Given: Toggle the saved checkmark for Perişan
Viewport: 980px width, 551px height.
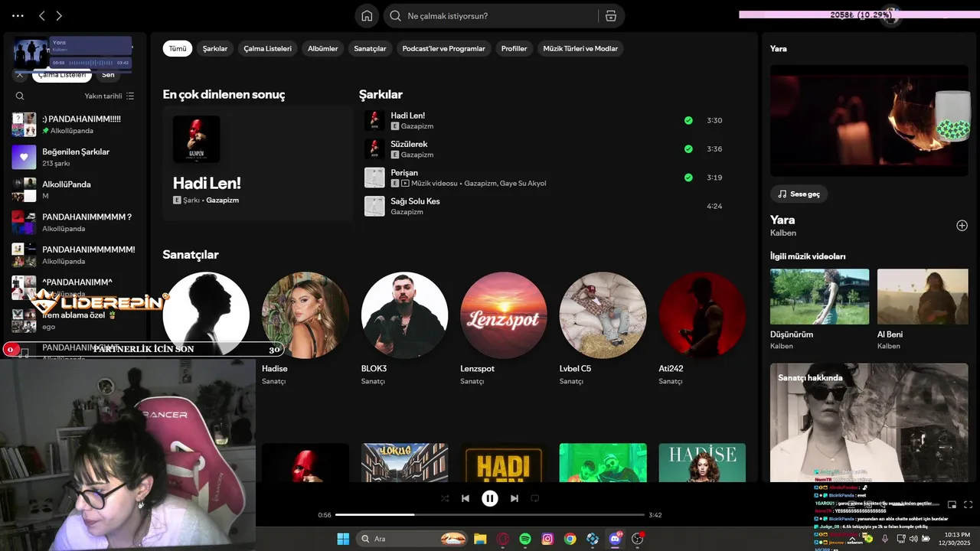Looking at the screenshot, I should 688,178.
